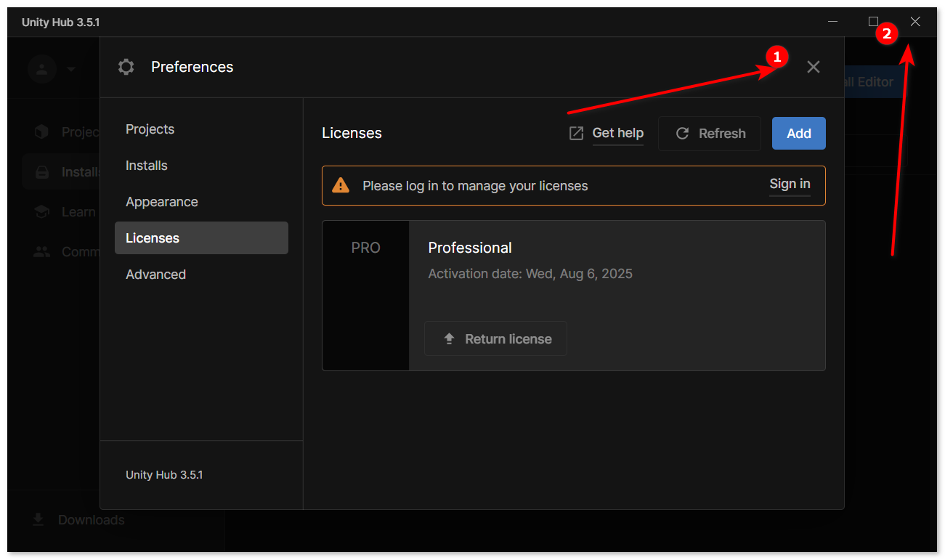Open the account dropdown arrow
Image resolution: width=945 pixels, height=560 pixels.
point(70,70)
